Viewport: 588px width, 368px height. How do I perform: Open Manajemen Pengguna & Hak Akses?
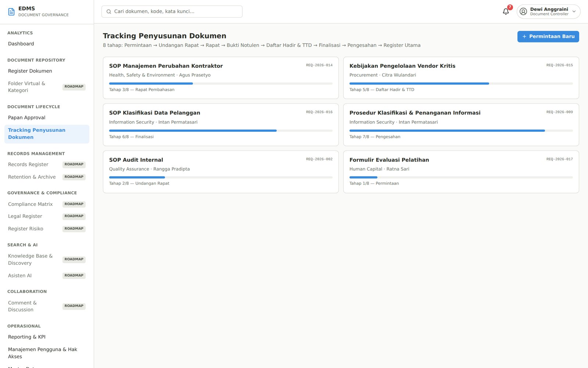point(47,353)
